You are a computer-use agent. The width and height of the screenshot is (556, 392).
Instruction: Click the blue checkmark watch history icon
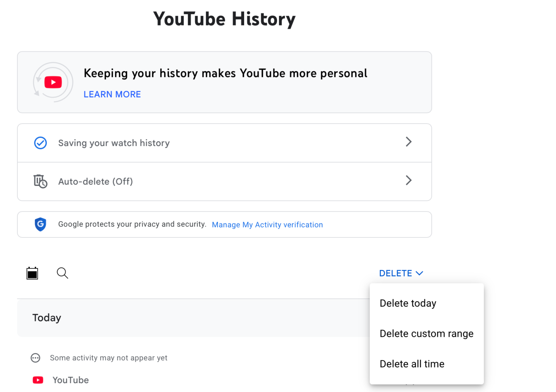(41, 143)
